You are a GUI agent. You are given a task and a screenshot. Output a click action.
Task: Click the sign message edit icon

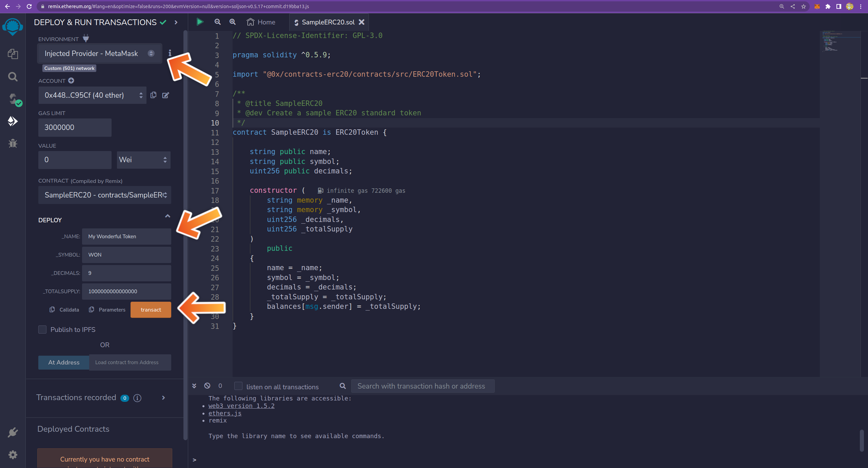coord(165,95)
